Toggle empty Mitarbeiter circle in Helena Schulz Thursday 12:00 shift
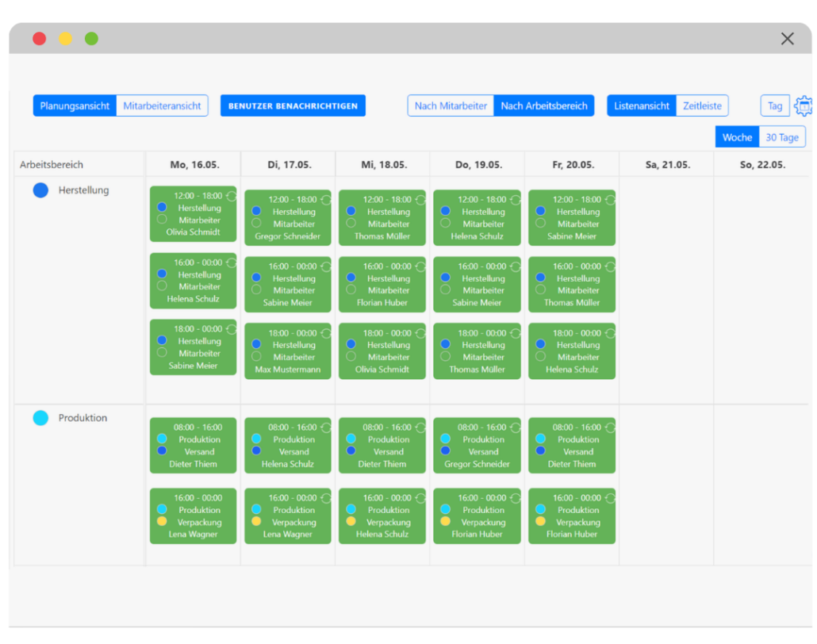Image resolution: width=817 pixels, height=644 pixels. tap(446, 223)
